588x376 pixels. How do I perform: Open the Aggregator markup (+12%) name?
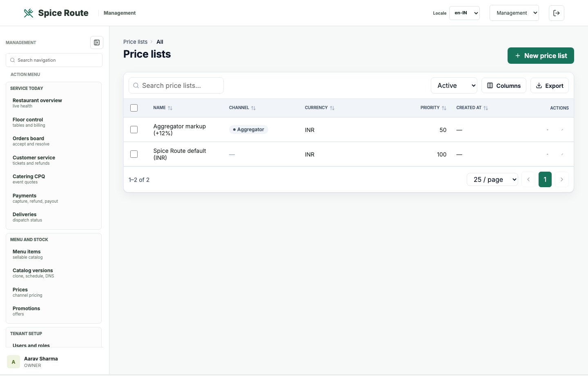point(180,130)
